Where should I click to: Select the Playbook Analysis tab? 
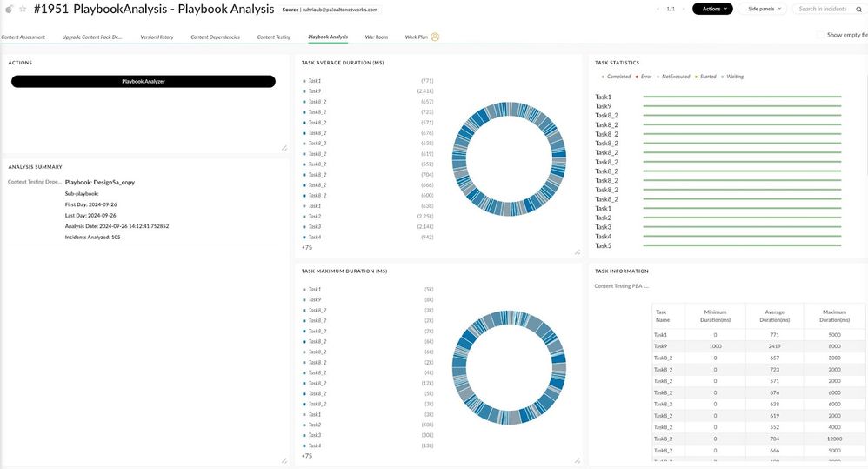(328, 37)
